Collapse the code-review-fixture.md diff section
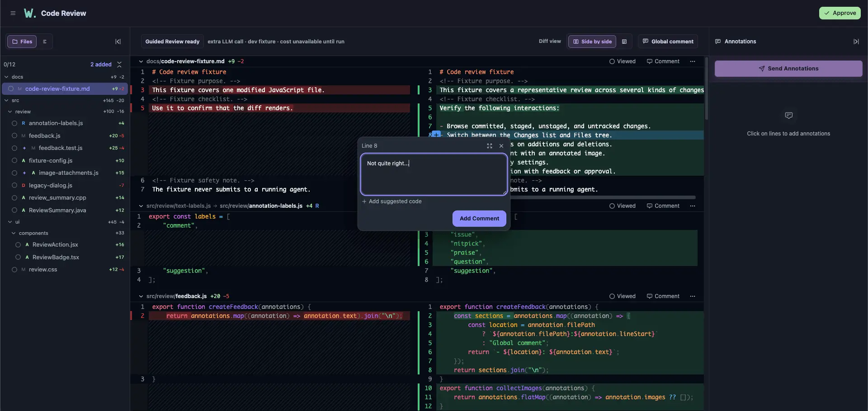 point(141,61)
